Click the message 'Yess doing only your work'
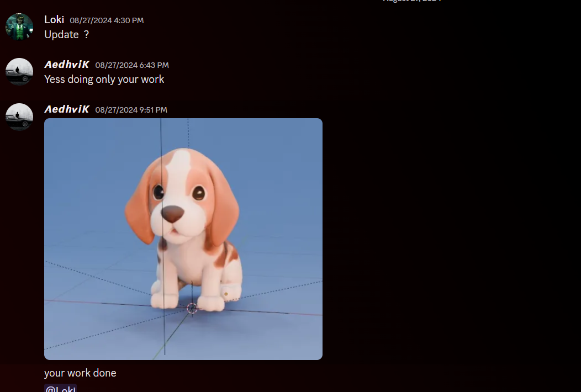581x392 pixels. [x=104, y=80]
